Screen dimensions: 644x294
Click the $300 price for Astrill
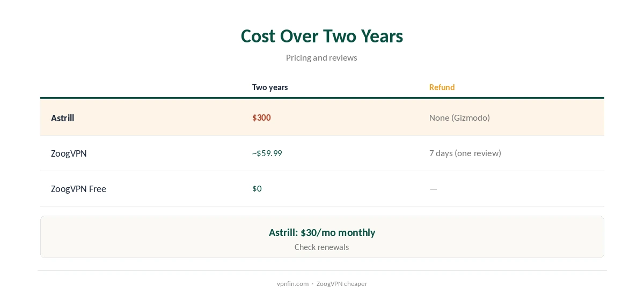pos(261,117)
